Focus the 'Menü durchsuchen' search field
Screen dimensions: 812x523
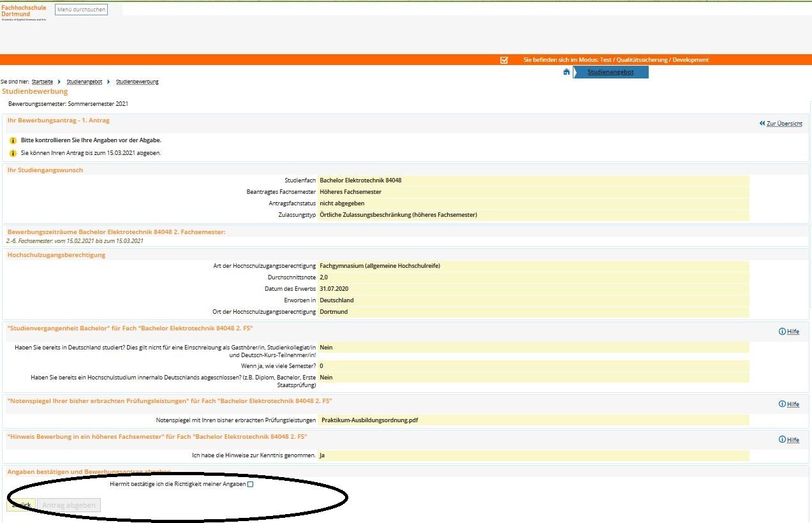click(x=81, y=10)
